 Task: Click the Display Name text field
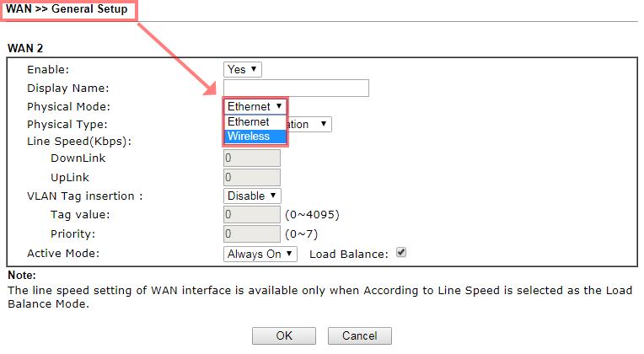pos(296,88)
